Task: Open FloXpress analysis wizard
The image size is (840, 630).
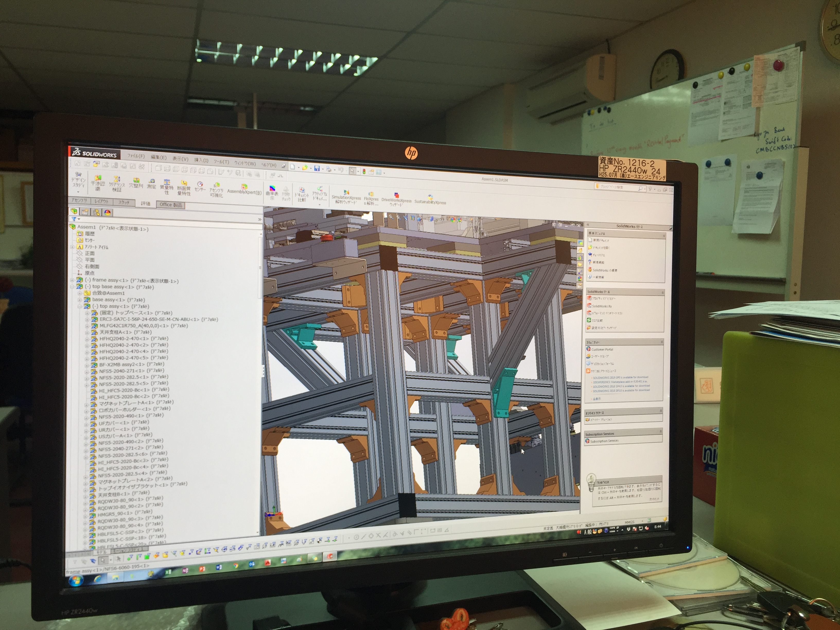Action: coord(371,199)
